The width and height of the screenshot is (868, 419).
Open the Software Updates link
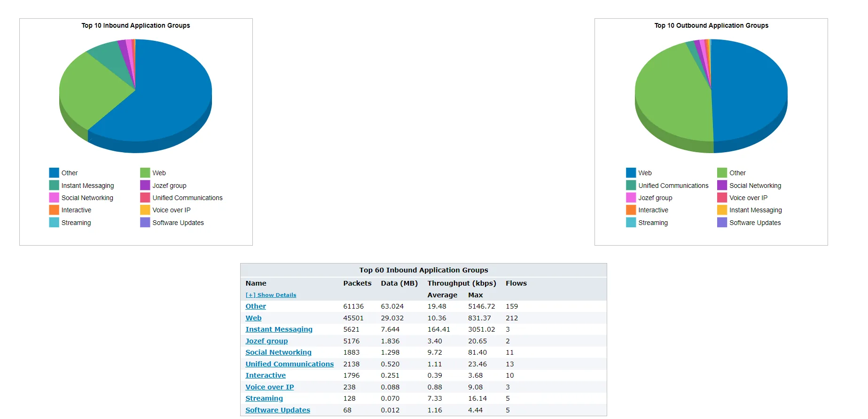(x=278, y=410)
